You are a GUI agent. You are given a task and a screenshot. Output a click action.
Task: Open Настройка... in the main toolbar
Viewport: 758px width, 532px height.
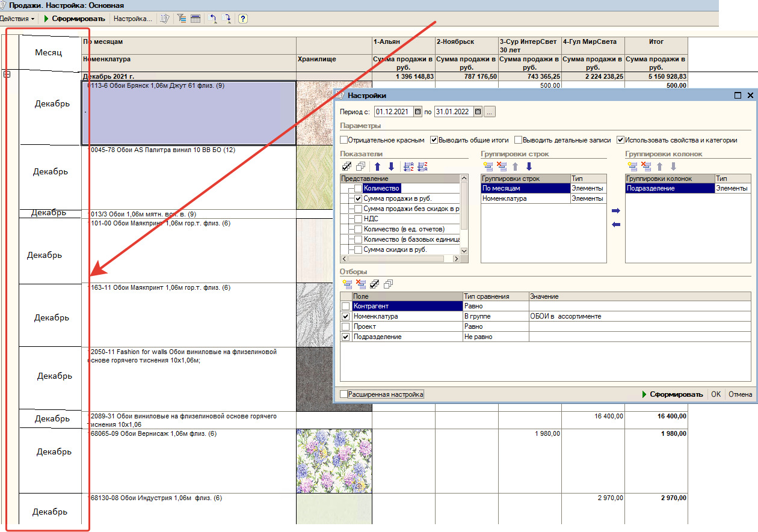click(132, 19)
